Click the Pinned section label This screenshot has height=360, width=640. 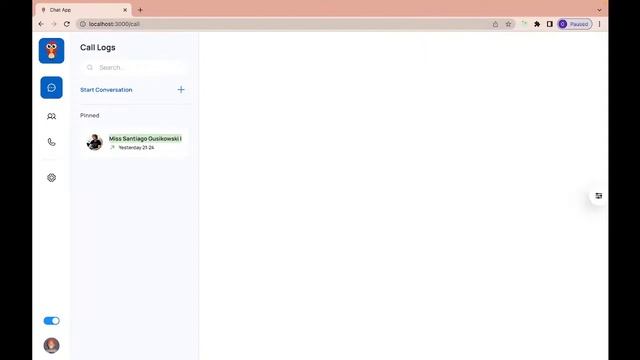click(89, 116)
